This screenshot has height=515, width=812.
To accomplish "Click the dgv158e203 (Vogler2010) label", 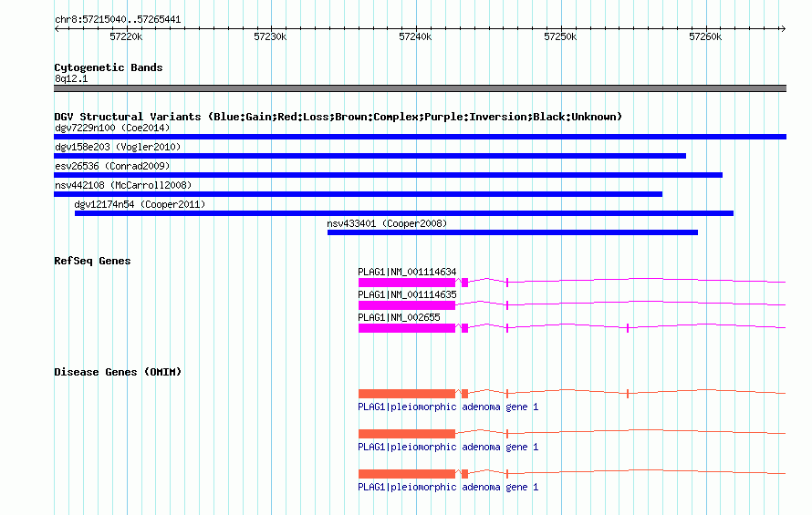I will [x=118, y=147].
